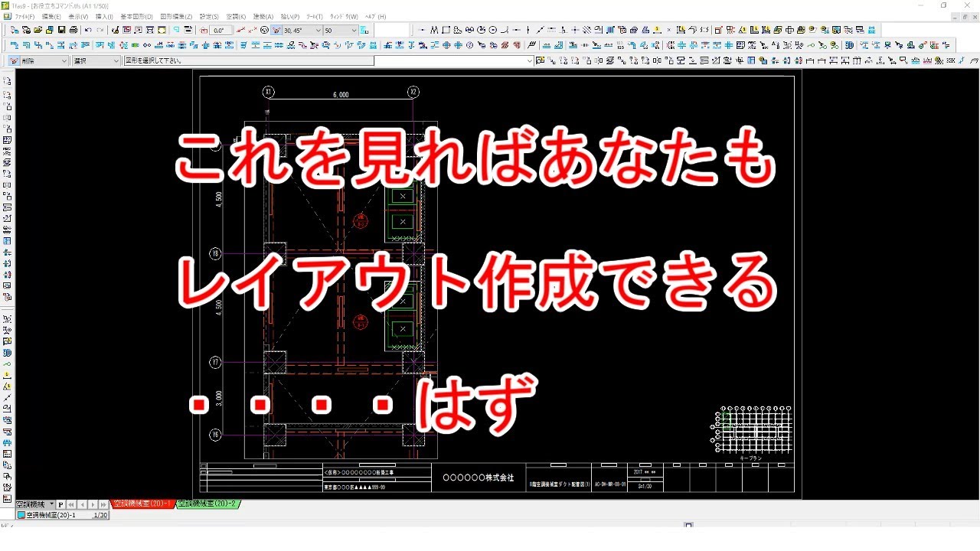Go to next sheet tab arrow
Image resolution: width=980 pixels, height=551 pixels.
coord(93,504)
